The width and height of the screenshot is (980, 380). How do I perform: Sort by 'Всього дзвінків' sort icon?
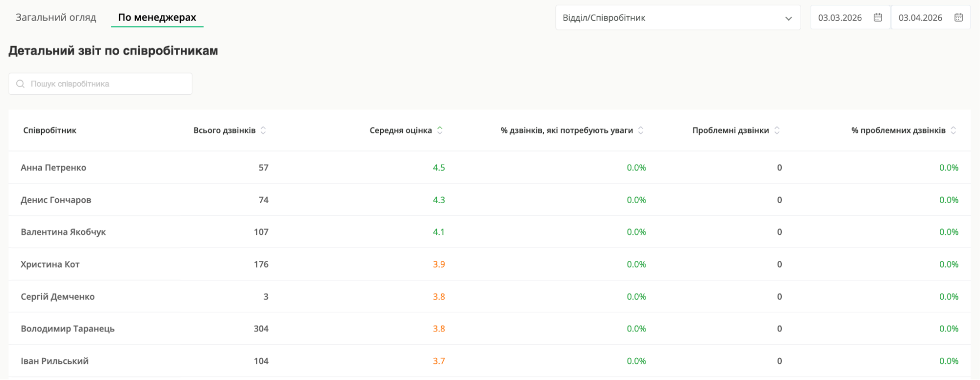(263, 130)
